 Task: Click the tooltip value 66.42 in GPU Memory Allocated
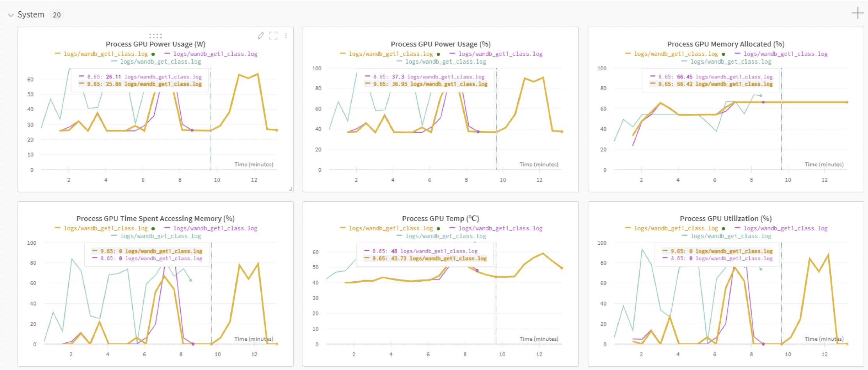(x=685, y=84)
